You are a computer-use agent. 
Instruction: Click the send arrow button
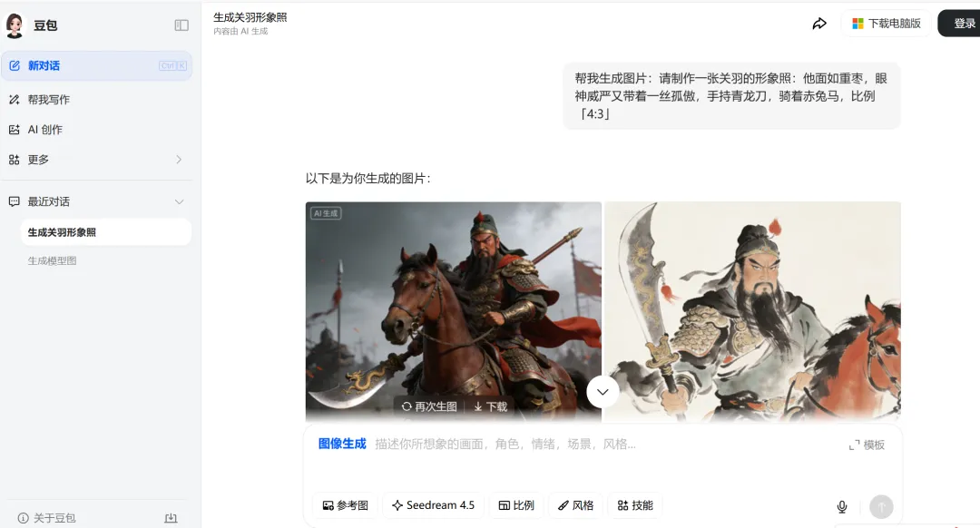881,507
